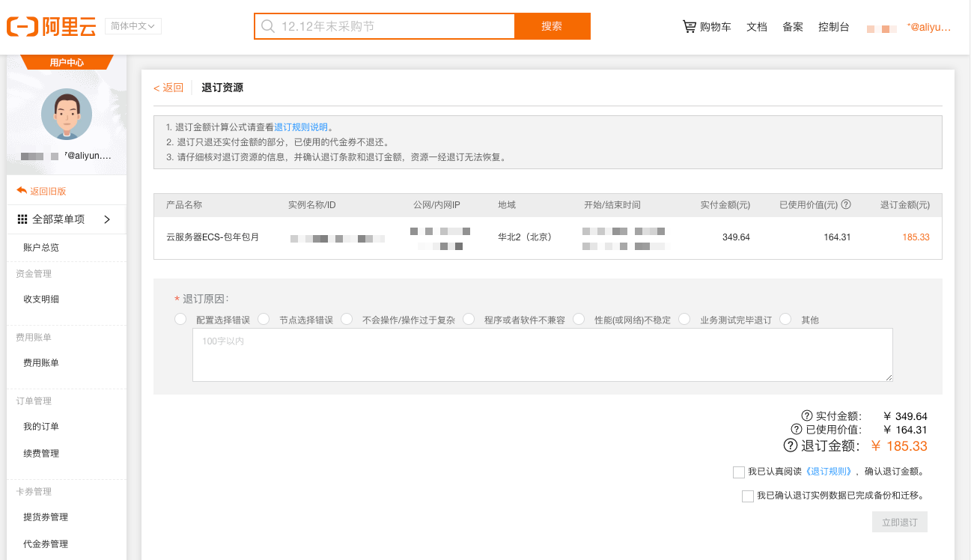The image size is (971, 560).
Task: Click the return-to-old-version arrow icon
Action: (x=22, y=191)
